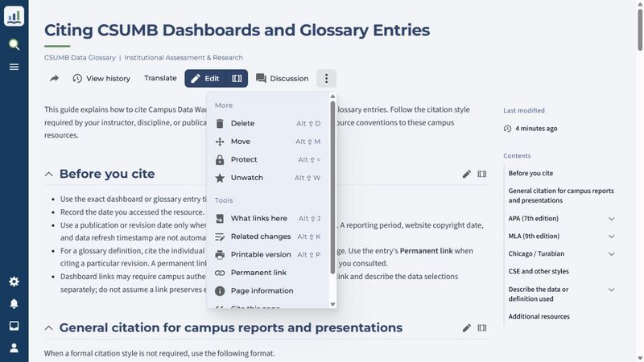The image size is (644, 362).
Task: Edit source of General citation section
Action: [481, 328]
